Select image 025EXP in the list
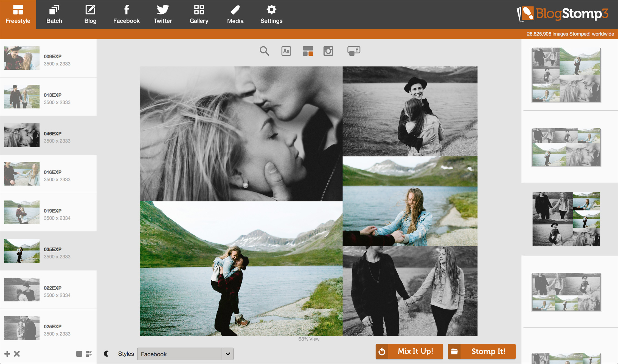Image resolution: width=618 pixels, height=364 pixels. 48,328
